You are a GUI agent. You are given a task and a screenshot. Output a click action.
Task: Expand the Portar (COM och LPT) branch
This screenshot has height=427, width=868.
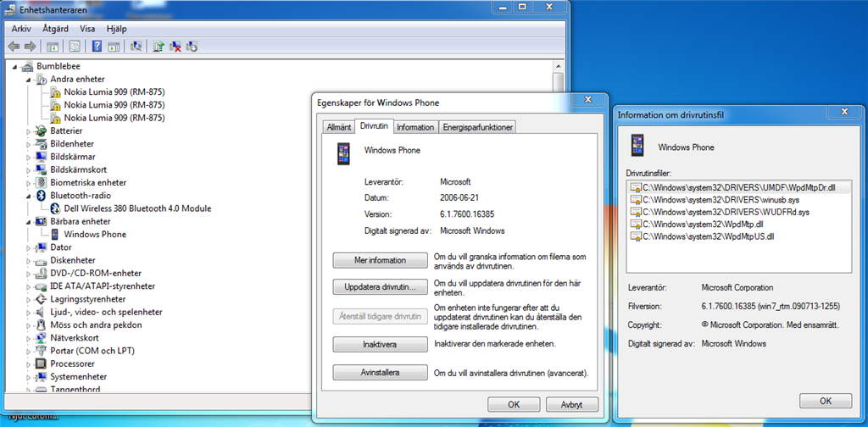click(x=29, y=352)
